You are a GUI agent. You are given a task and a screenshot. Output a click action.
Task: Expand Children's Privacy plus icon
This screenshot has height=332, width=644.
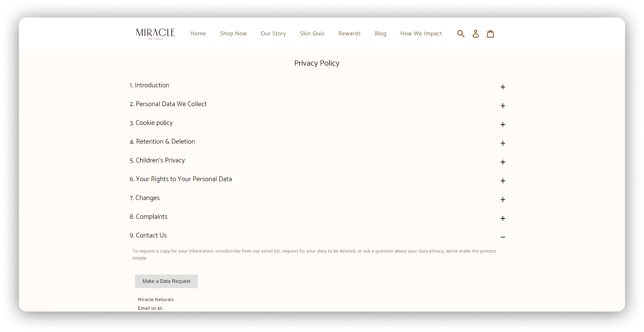coord(503,162)
